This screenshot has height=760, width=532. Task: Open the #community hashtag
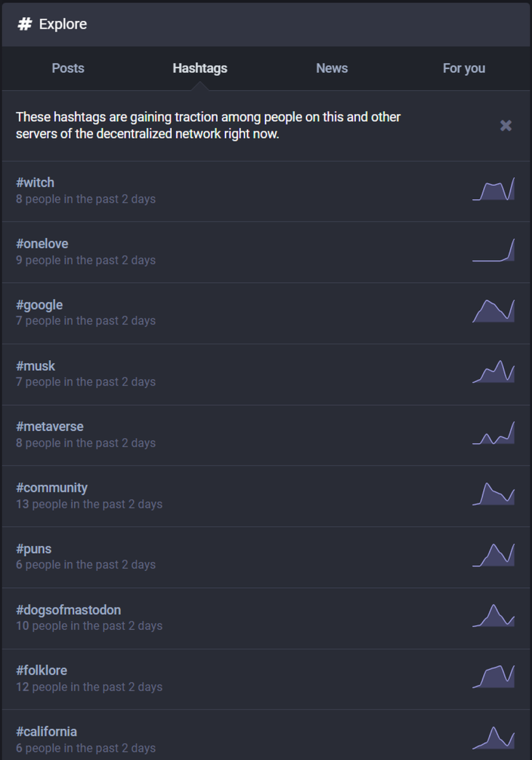(x=52, y=487)
